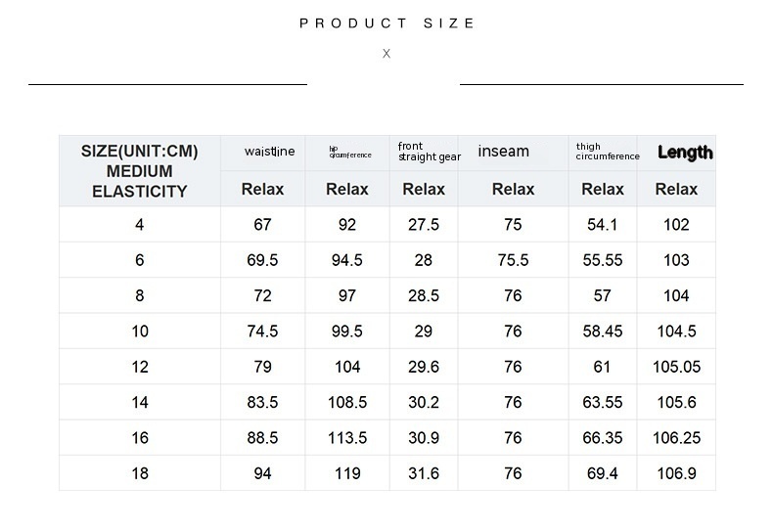Click the bold Length column header
Screen dimensions: 773x532
tap(685, 153)
